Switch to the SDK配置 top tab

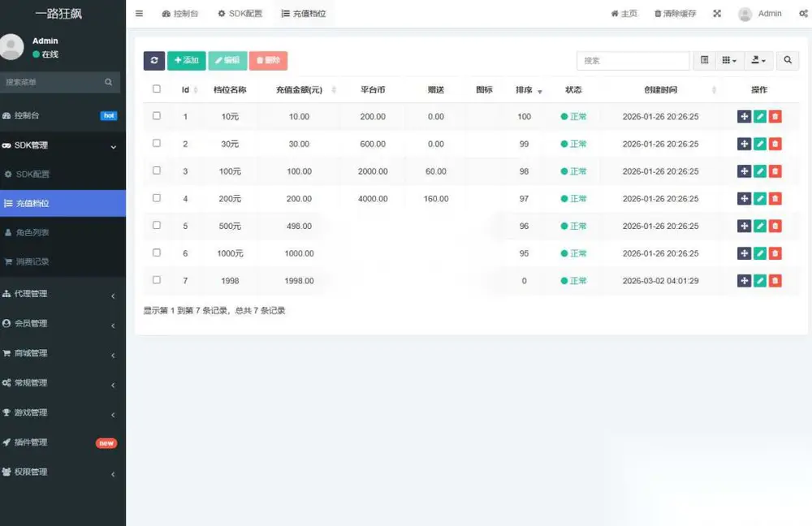[x=240, y=14]
